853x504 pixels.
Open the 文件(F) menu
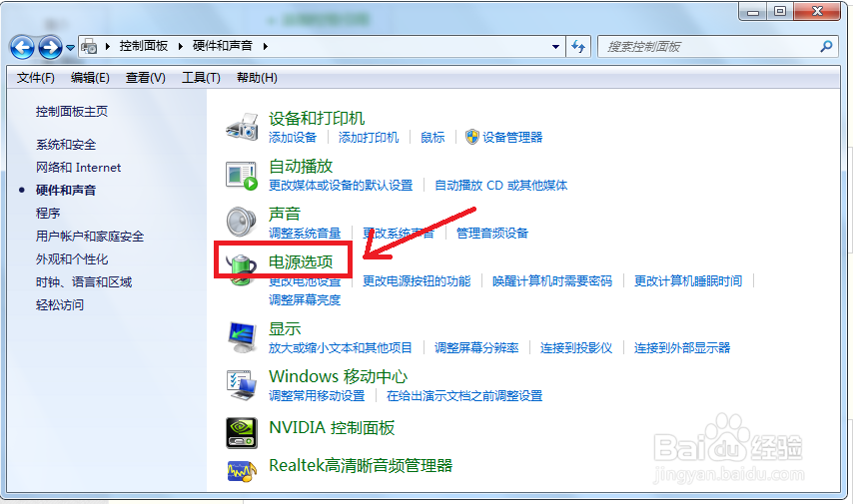coord(35,78)
